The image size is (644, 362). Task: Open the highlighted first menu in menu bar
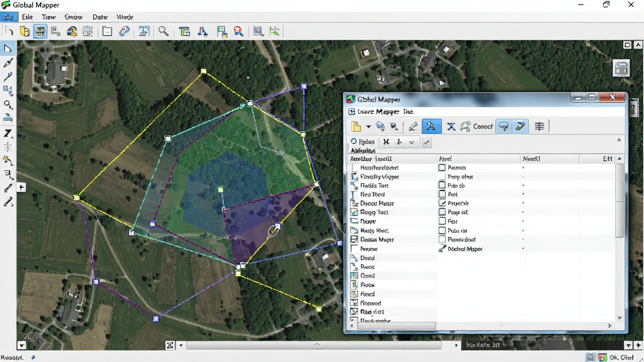tap(8, 17)
